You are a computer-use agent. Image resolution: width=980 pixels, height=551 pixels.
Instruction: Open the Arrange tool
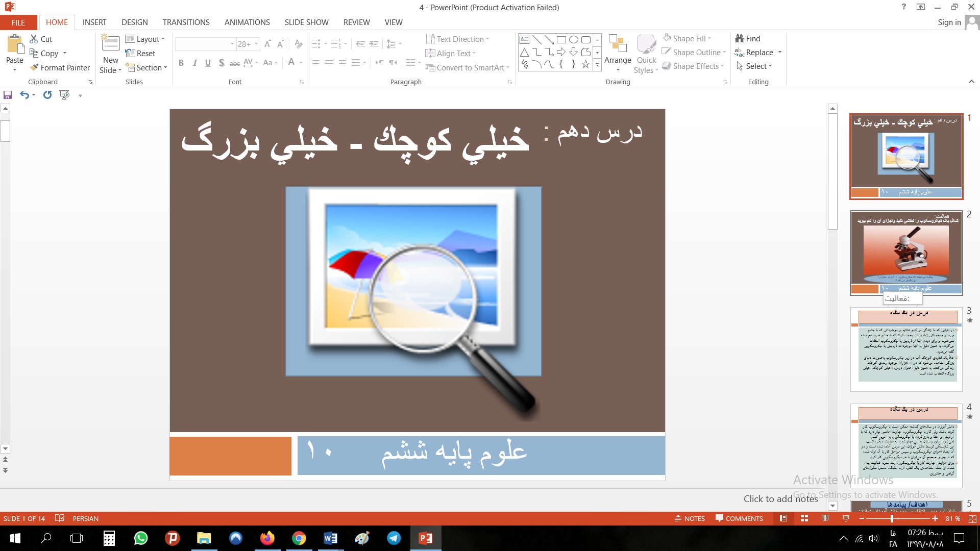click(618, 54)
